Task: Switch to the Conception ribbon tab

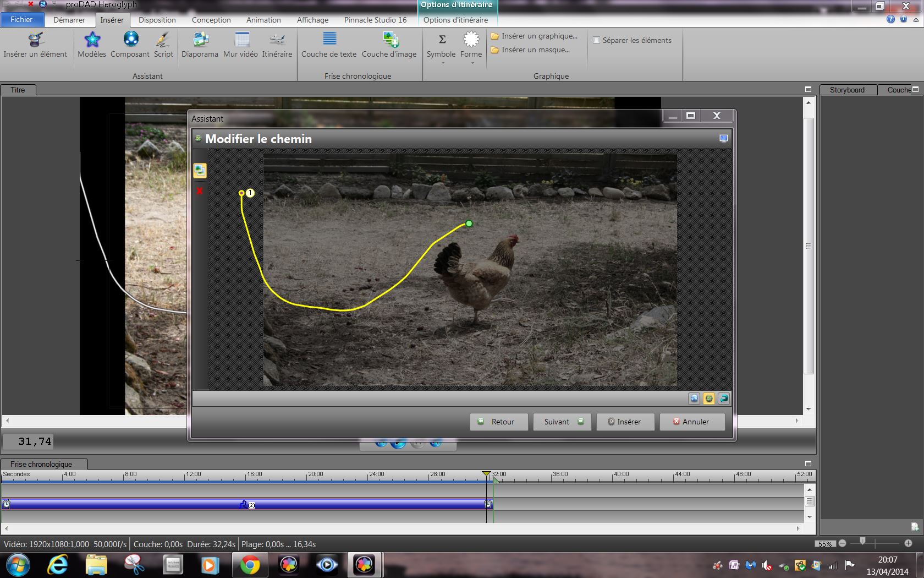Action: coord(211,20)
